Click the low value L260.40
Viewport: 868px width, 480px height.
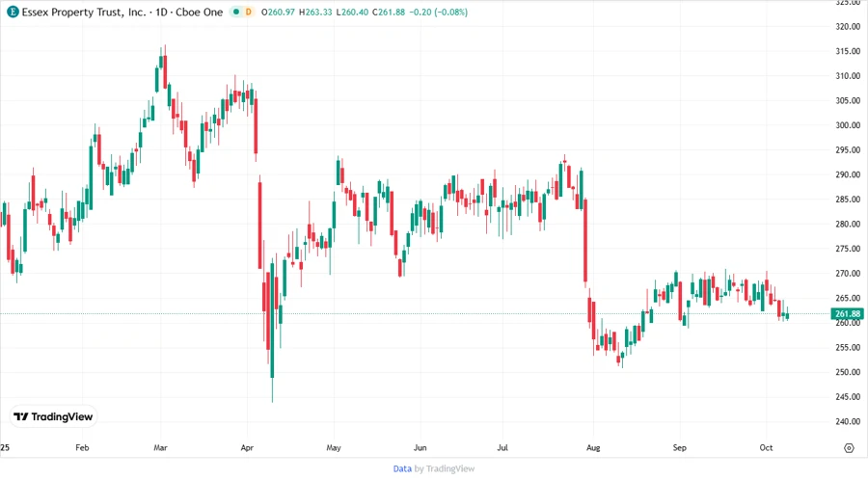coord(352,13)
